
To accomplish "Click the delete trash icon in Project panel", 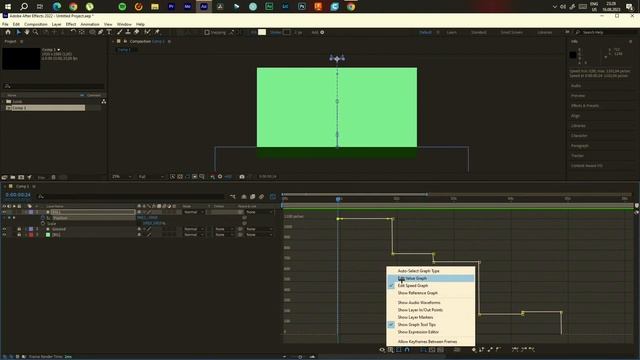I will [x=53, y=177].
